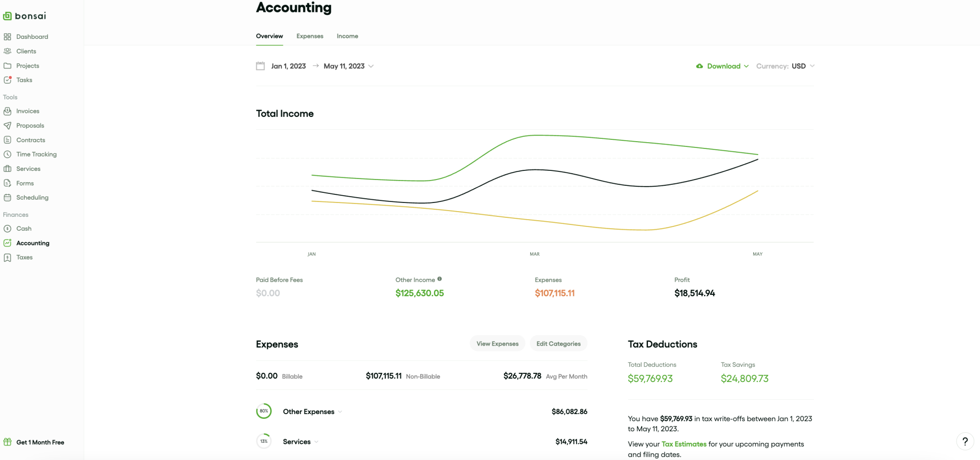Switch to the Expenses tab
This screenshot has height=460, width=980.
click(x=310, y=36)
